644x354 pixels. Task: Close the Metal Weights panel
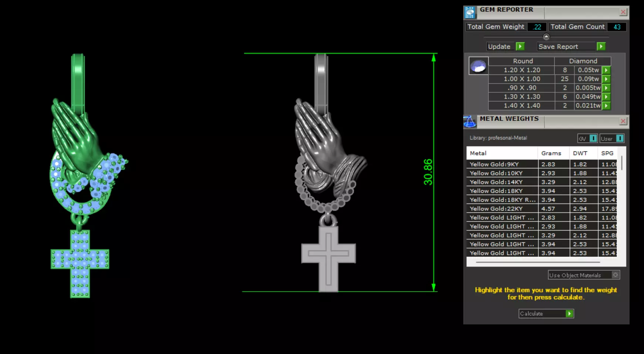623,121
